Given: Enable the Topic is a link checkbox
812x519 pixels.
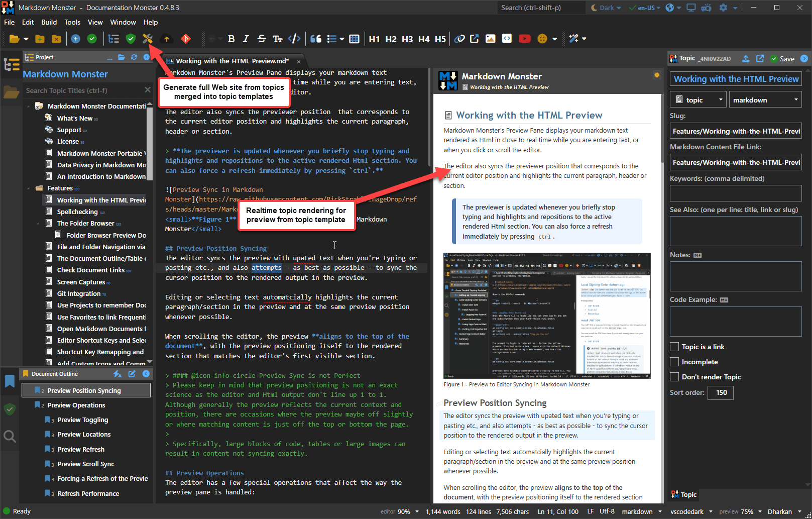Looking at the screenshot, I should (674, 346).
